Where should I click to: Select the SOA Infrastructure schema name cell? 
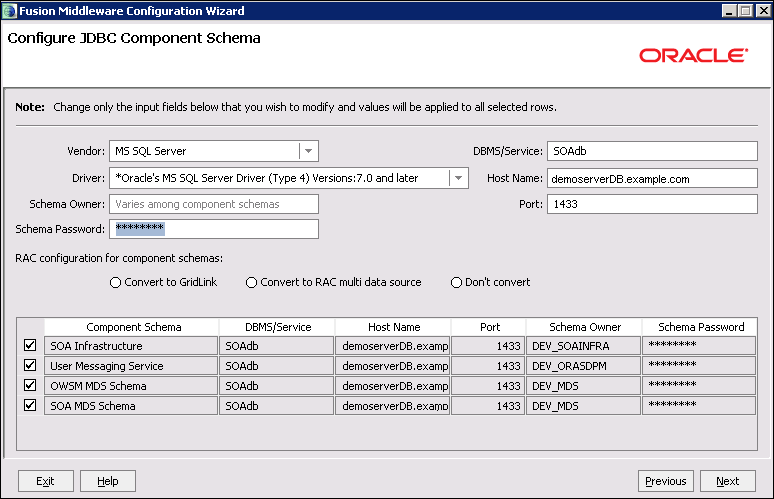[x=131, y=345]
